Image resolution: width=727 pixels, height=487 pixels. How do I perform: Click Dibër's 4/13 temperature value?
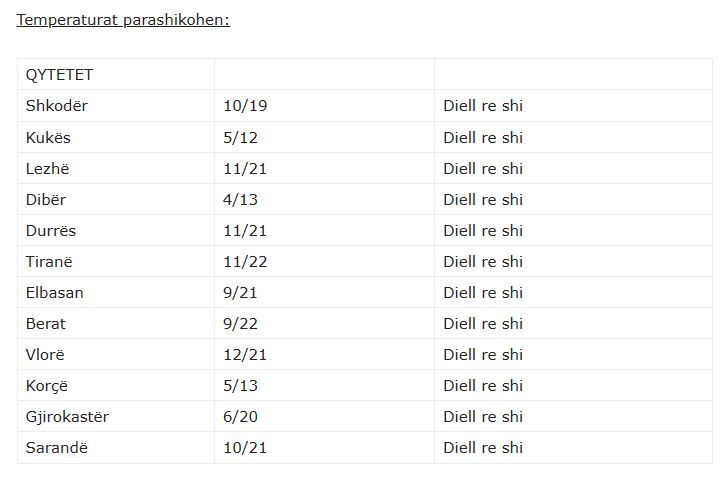pos(240,199)
